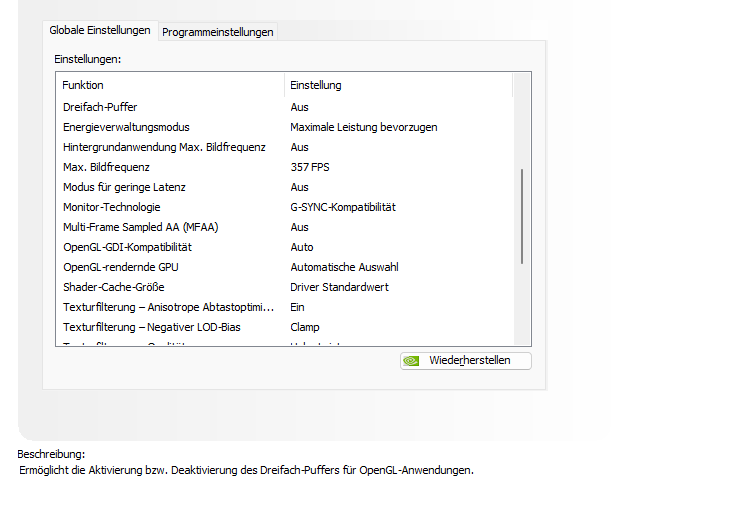Switch to the Programmeinstellungen tab
This screenshot has width=750, height=517.
coord(218,32)
